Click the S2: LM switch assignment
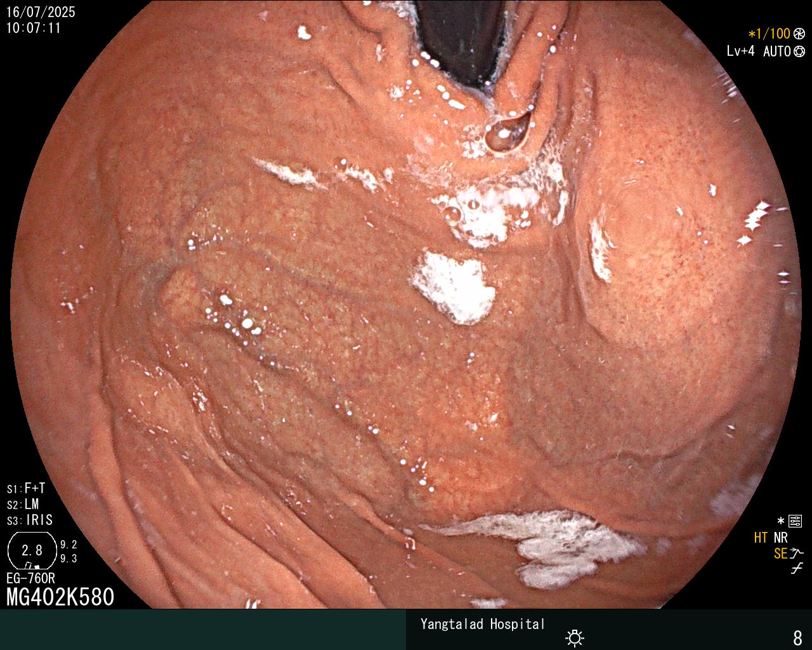This screenshot has width=812, height=650. point(23,505)
